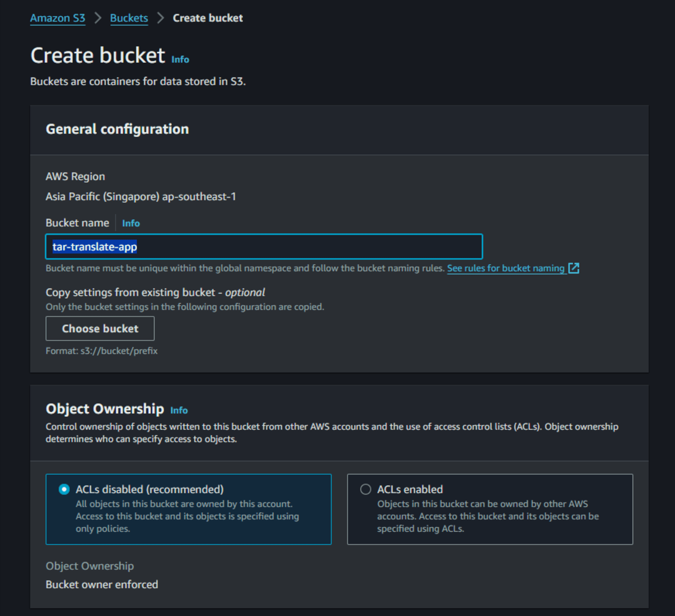The width and height of the screenshot is (675, 616).
Task: Select ACLs enabled radio button
Action: (x=366, y=489)
